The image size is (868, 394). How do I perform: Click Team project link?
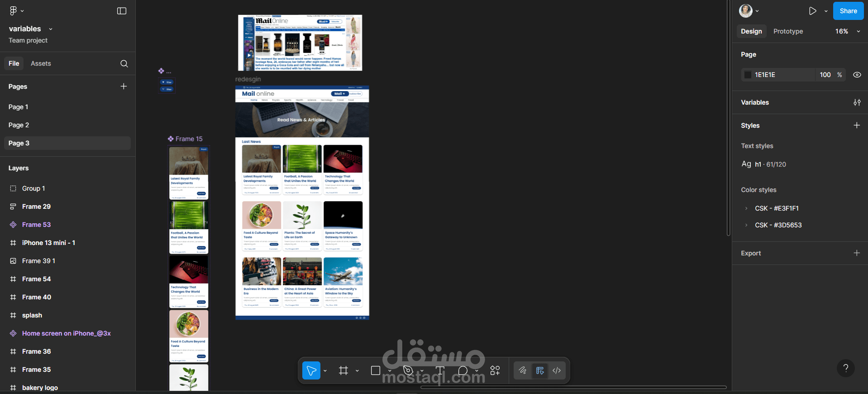(28, 40)
